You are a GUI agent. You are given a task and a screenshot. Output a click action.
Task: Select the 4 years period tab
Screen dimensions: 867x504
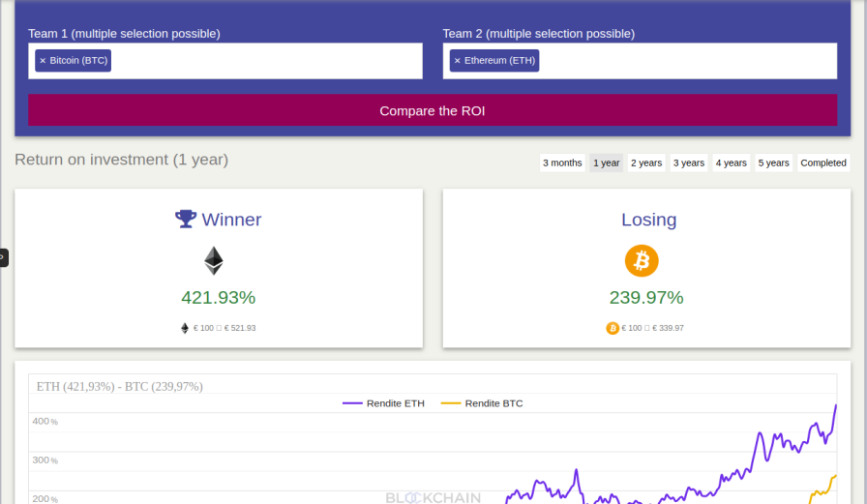tap(731, 163)
